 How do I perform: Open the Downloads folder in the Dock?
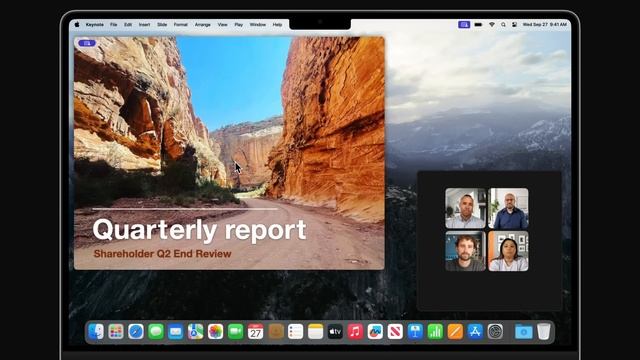[524, 332]
